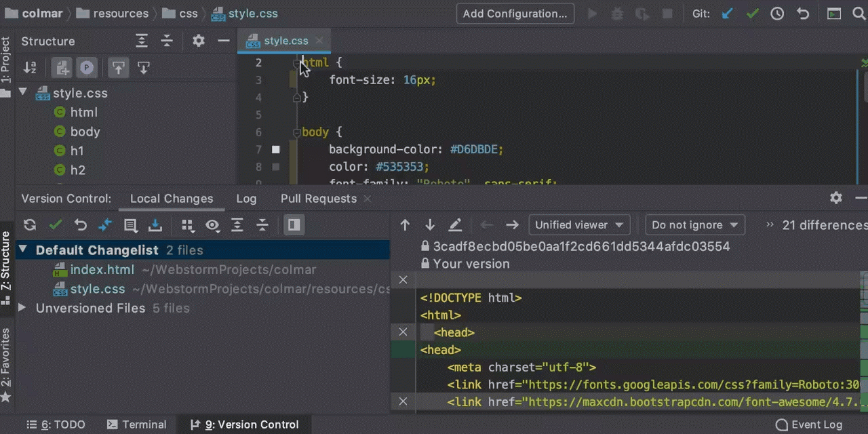The width and height of the screenshot is (868, 434).
Task: Click the Run with Coverage icon
Action: (642, 14)
